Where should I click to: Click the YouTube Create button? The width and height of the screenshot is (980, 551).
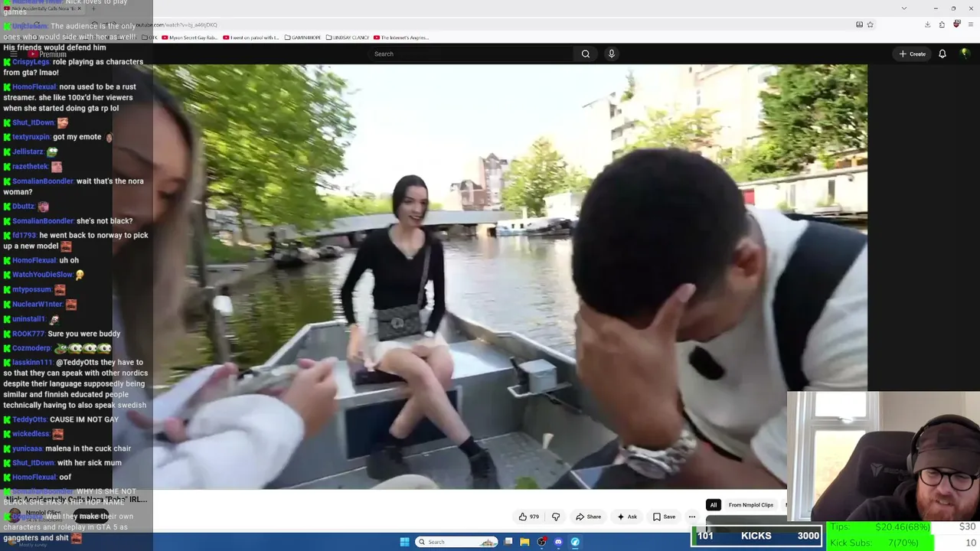click(913, 54)
